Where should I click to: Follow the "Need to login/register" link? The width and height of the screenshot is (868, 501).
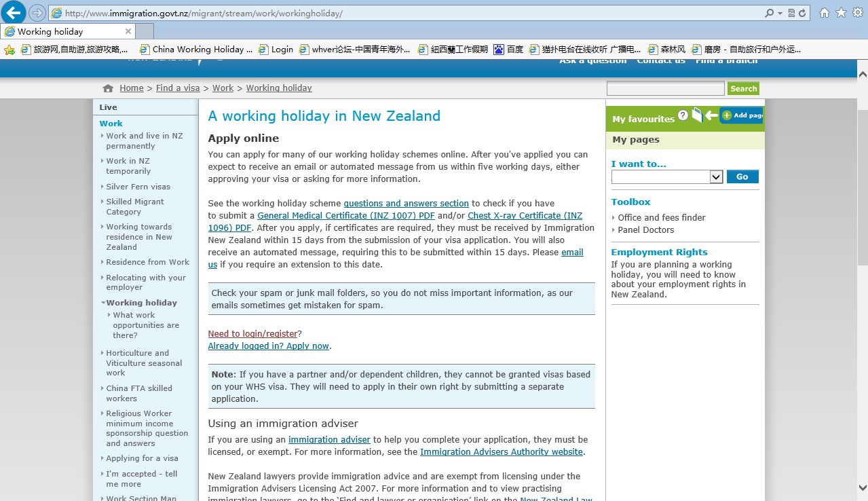(x=252, y=333)
